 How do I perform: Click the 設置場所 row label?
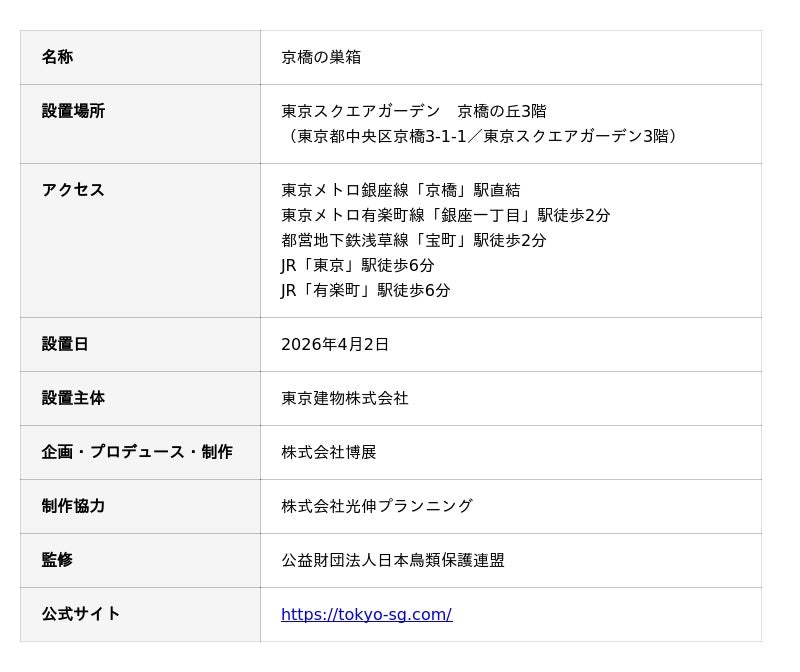[73, 111]
